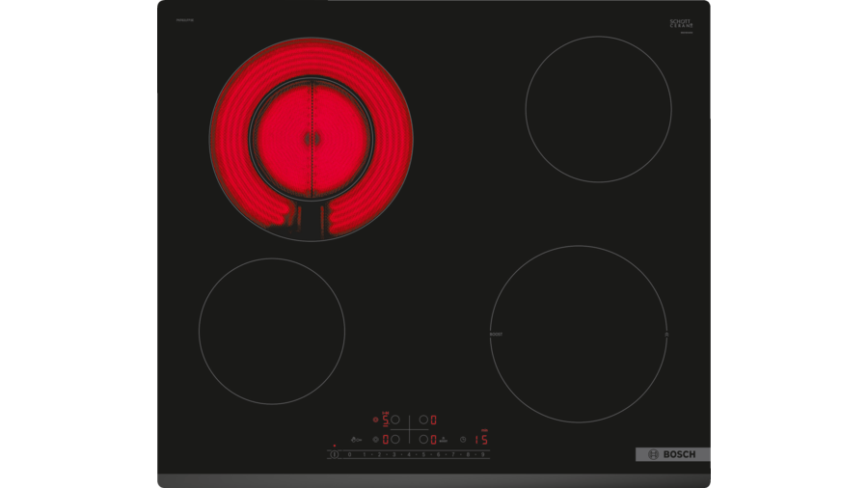Viewport: 868px width, 488px height.
Task: Tap the boost symbol beside front-right display
Action: point(443,440)
